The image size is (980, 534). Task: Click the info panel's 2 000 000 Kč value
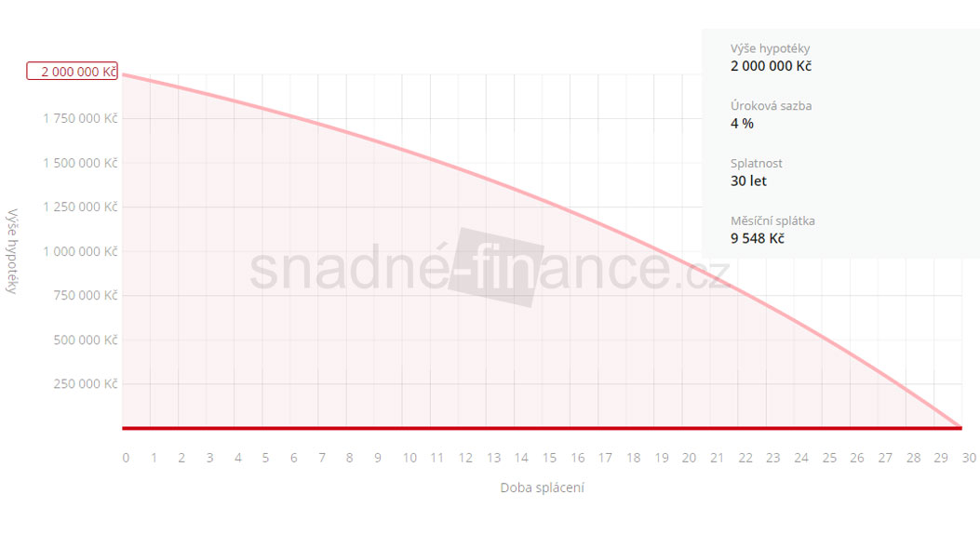[x=772, y=66]
